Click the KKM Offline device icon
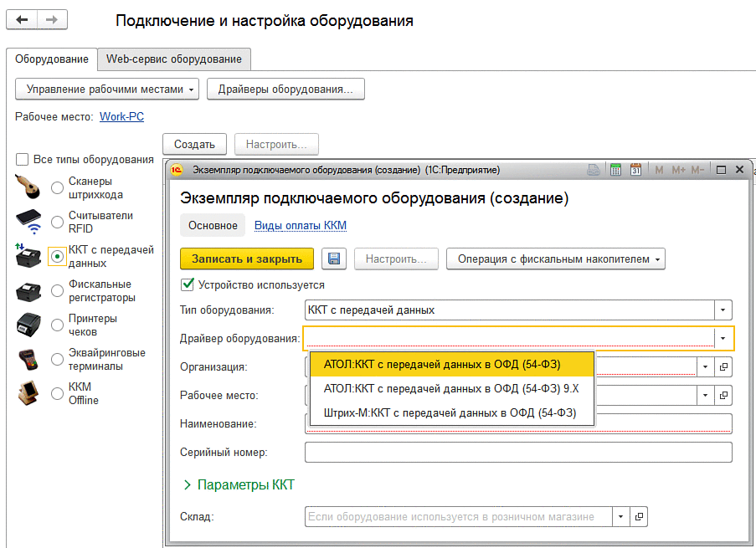Image resolution: width=756 pixels, height=548 pixels. pos(28,393)
